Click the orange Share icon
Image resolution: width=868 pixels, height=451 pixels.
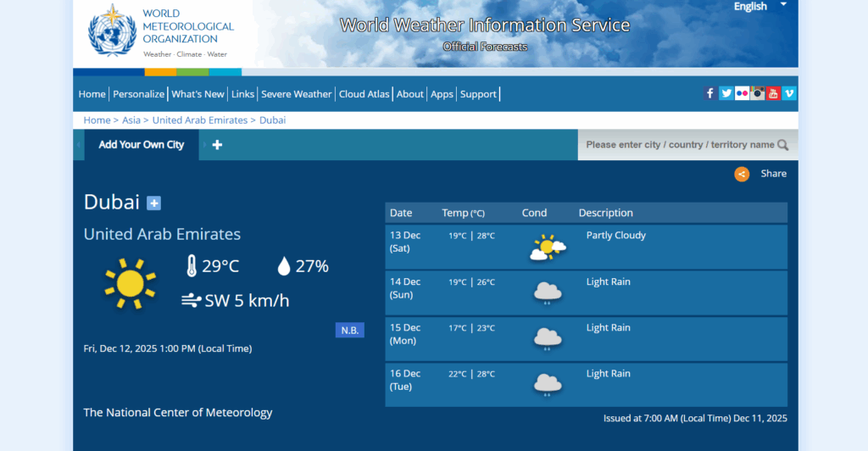742,175
